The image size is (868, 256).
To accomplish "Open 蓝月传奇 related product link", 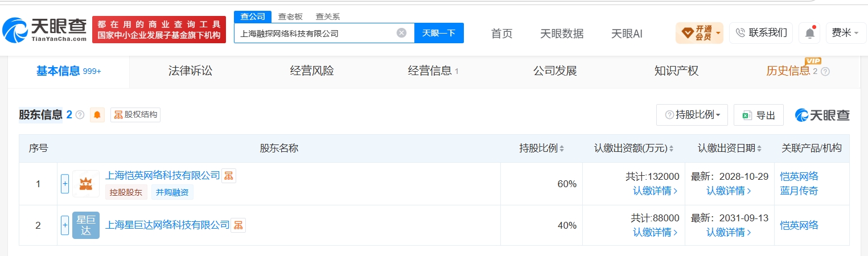I will point(799,191).
